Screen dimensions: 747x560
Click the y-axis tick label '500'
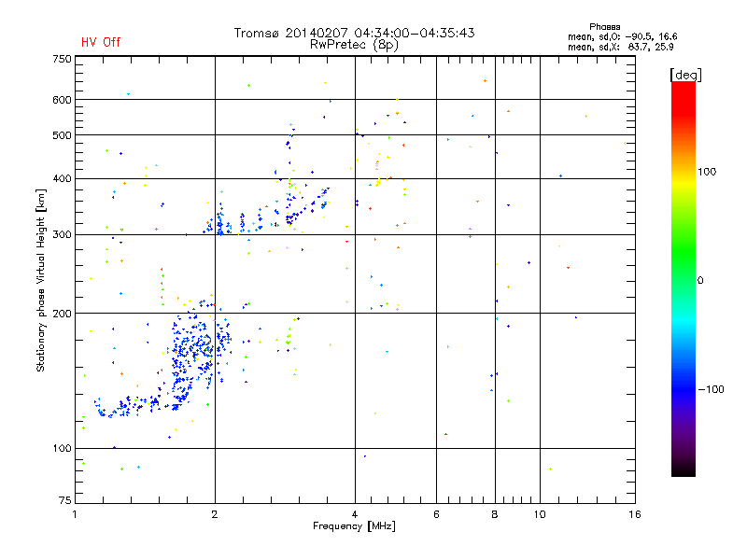click(62, 135)
